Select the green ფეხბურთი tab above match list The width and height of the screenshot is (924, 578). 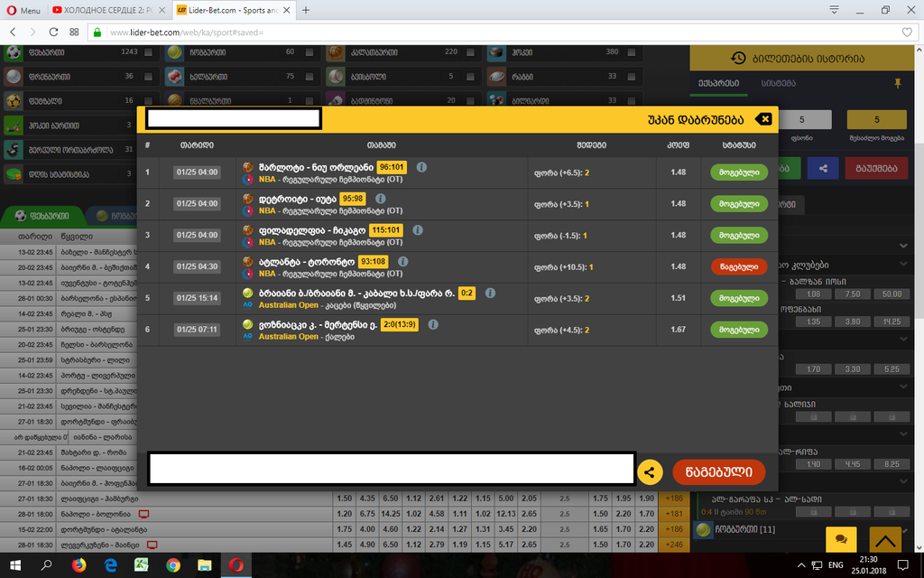pos(42,216)
